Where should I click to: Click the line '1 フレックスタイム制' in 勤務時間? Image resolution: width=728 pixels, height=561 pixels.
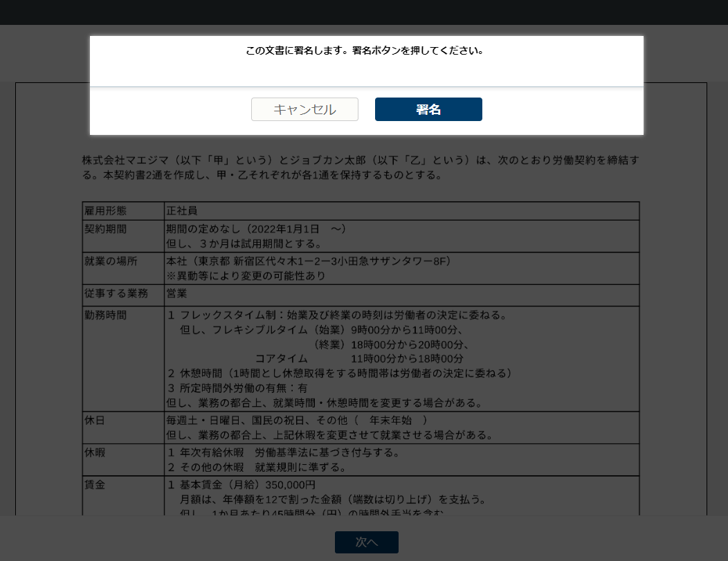(x=338, y=315)
